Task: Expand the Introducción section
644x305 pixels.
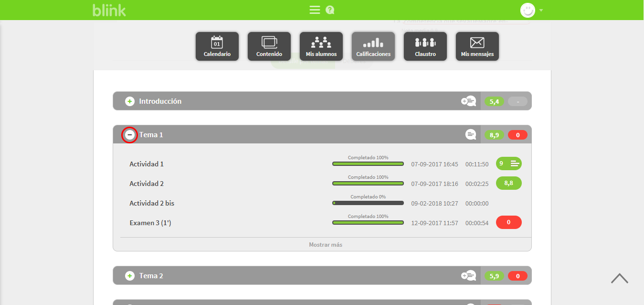Action: click(130, 101)
